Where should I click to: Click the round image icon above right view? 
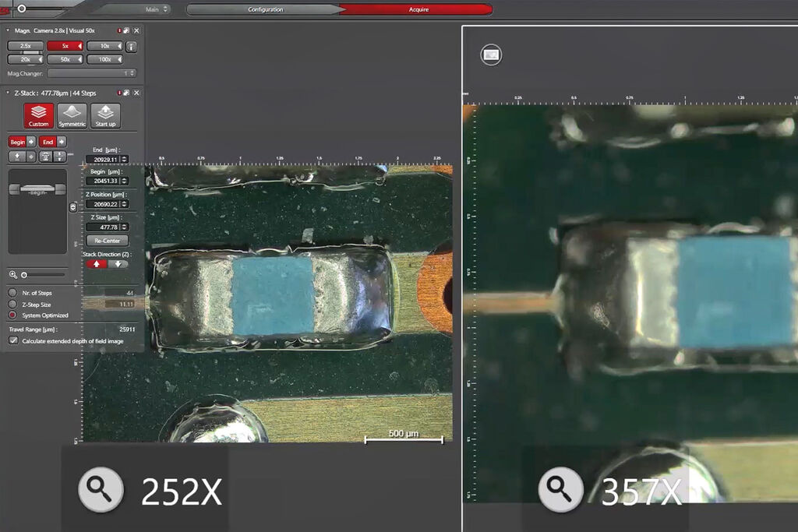pyautogui.click(x=491, y=55)
